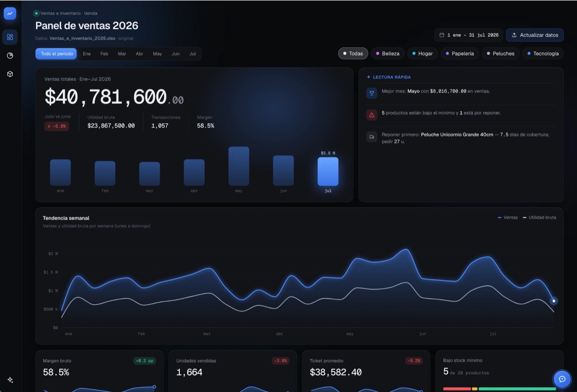Toggle the Belleza category filter
Image resolution: width=577 pixels, height=392 pixels.
[388, 54]
